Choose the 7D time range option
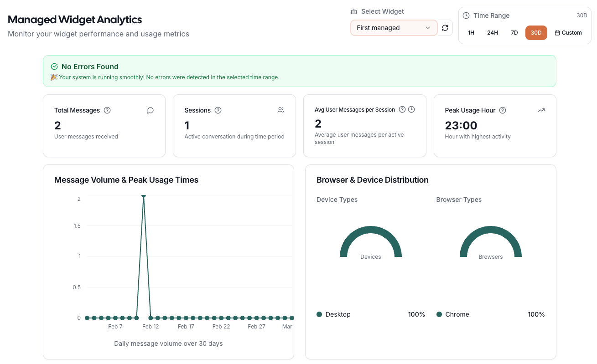The width and height of the screenshot is (597, 364). tap(514, 33)
